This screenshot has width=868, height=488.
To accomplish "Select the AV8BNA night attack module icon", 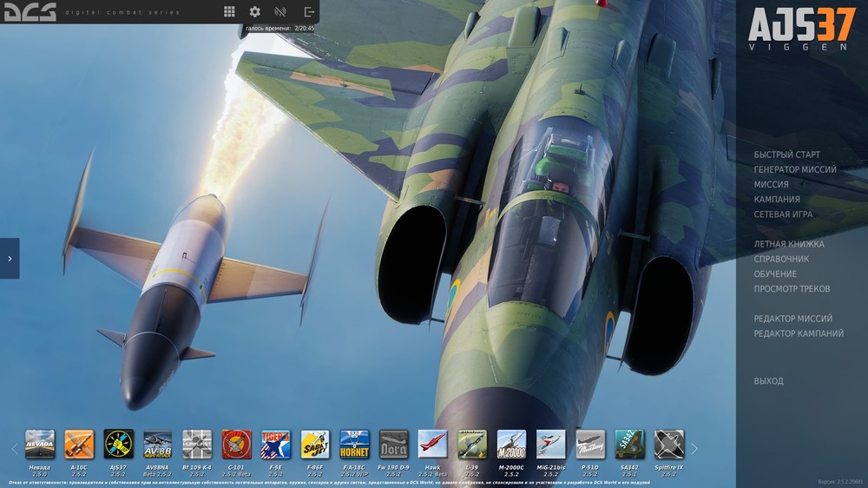I will pos(158,445).
